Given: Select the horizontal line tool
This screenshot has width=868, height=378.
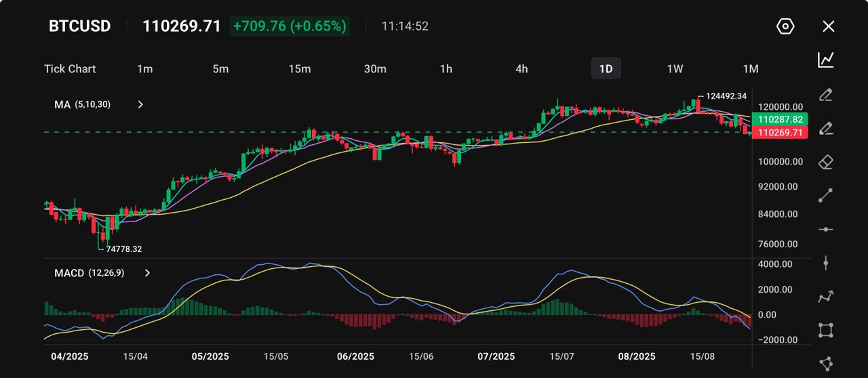Looking at the screenshot, I should click(x=825, y=230).
